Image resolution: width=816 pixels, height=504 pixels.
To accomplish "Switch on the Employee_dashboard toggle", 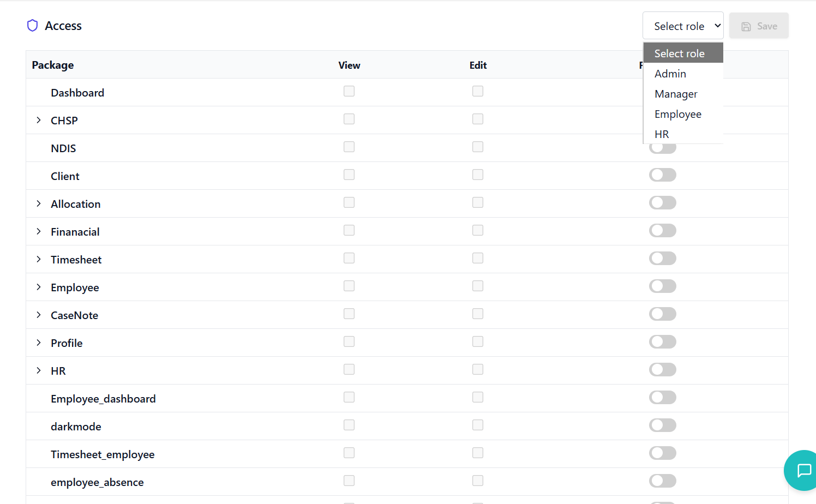I will (662, 397).
